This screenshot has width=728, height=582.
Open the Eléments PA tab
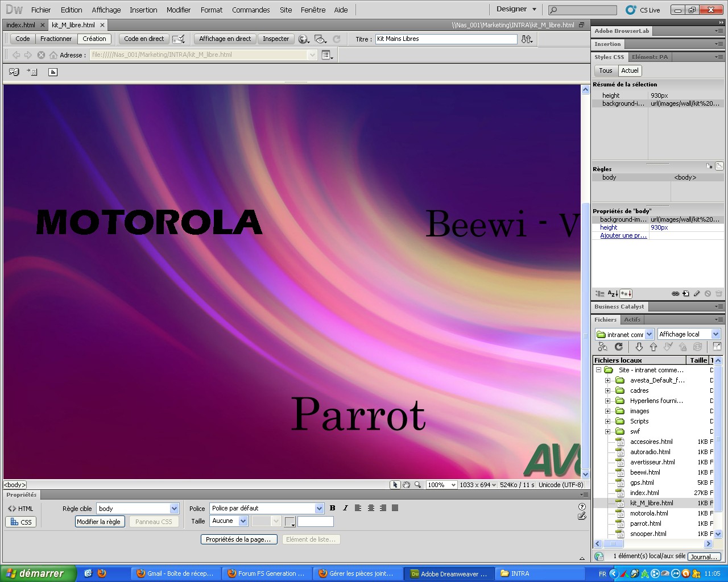coord(650,57)
